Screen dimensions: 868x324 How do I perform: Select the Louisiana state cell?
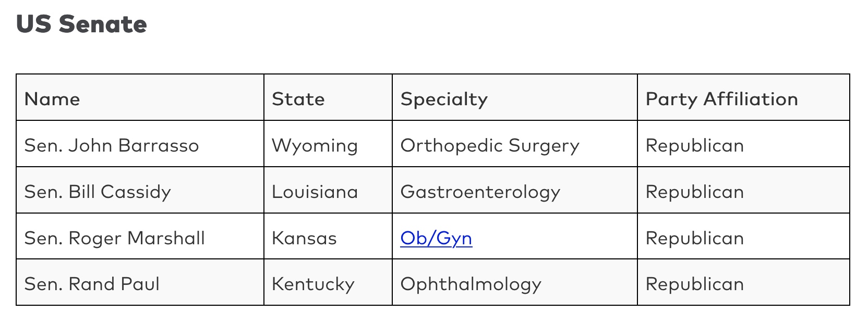coord(315,192)
